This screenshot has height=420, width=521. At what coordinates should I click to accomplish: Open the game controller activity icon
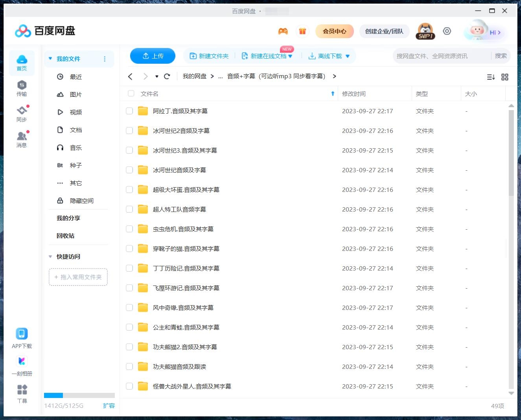point(283,31)
